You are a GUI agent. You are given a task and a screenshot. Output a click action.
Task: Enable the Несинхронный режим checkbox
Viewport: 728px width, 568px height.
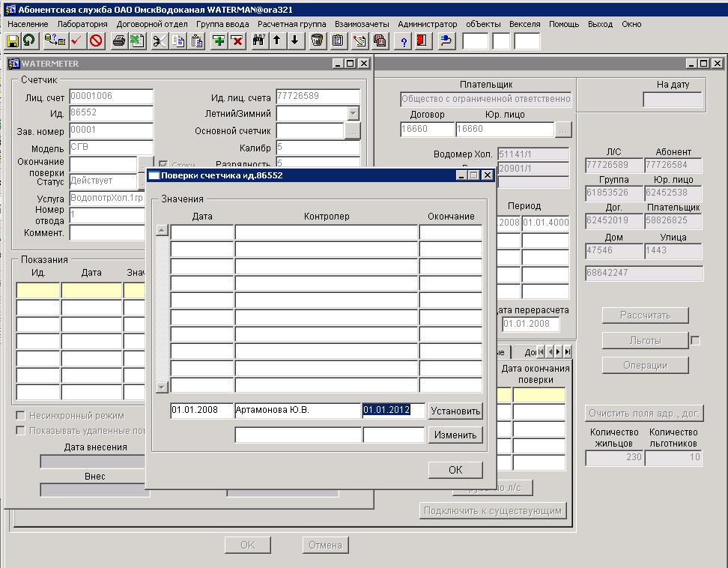21,415
